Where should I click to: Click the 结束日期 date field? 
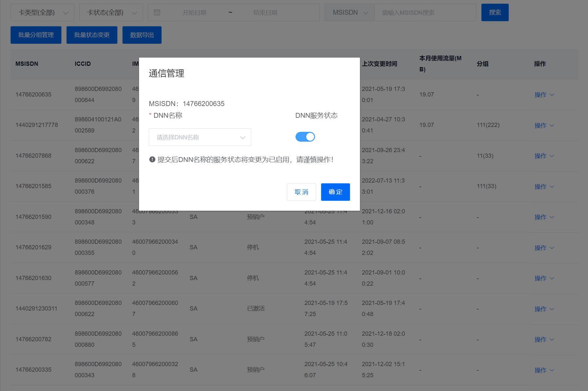(x=265, y=12)
